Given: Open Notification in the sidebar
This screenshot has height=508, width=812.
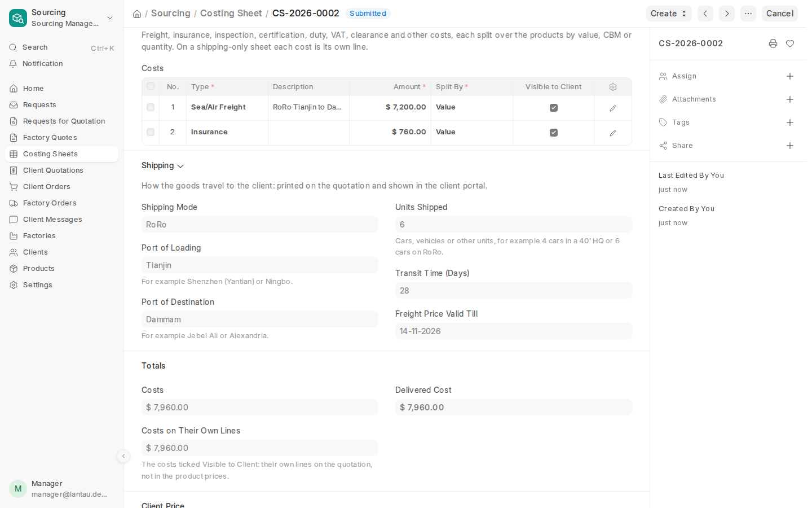Looking at the screenshot, I should pyautogui.click(x=62, y=64).
